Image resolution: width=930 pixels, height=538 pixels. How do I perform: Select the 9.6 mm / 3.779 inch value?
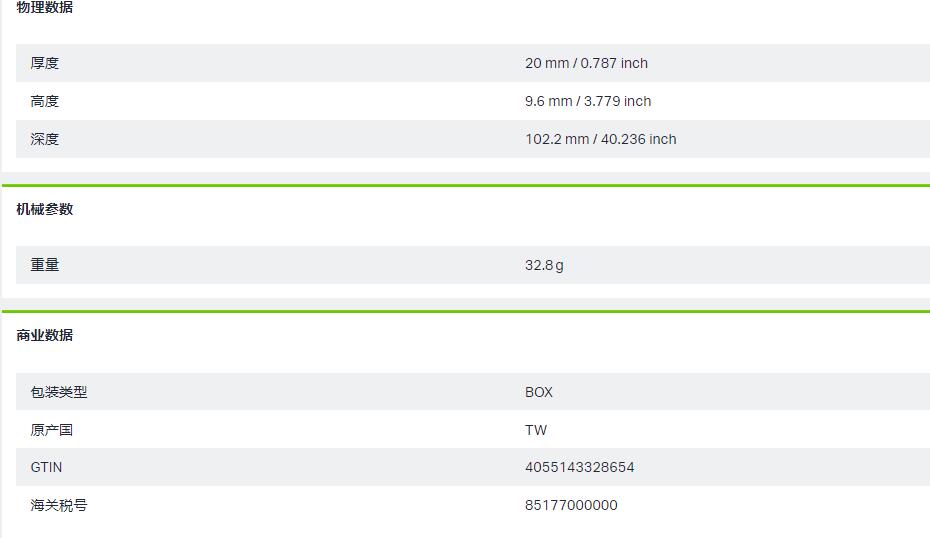pos(588,101)
